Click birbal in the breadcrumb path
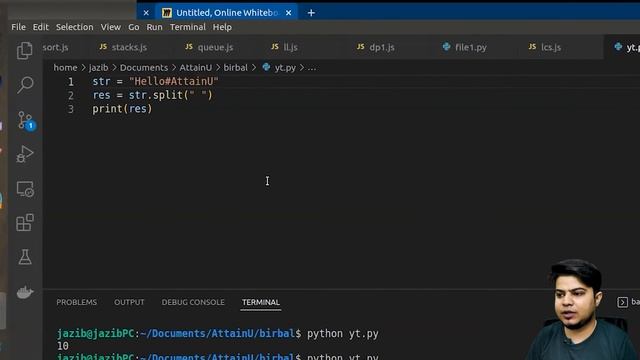The image size is (640, 360). click(x=236, y=68)
